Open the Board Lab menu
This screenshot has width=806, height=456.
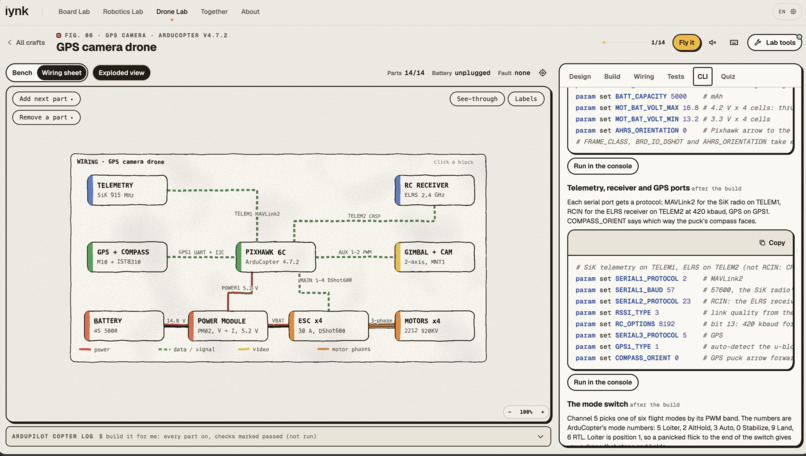tap(74, 11)
